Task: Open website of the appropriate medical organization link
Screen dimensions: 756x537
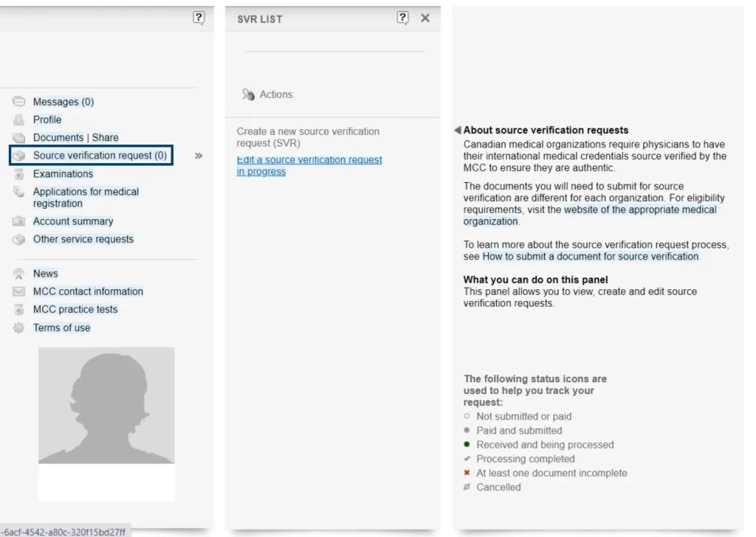Action: coord(639,210)
